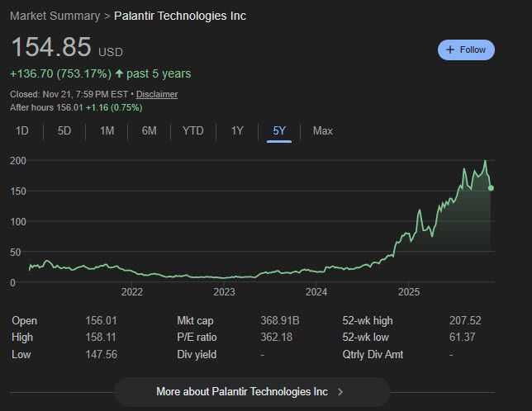Viewport: 532px width, 411px height.
Task: Click the green endpoint dot on chart
Action: [x=492, y=188]
